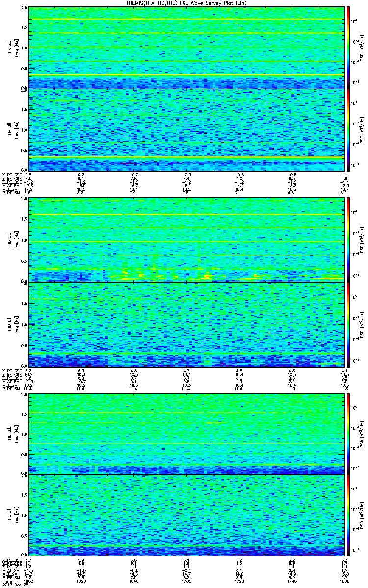Image resolution: width=368 pixels, height=588 pixels.
Task: Click inside the THA B⊥ spectrogram panel
Action: [x=186, y=48]
